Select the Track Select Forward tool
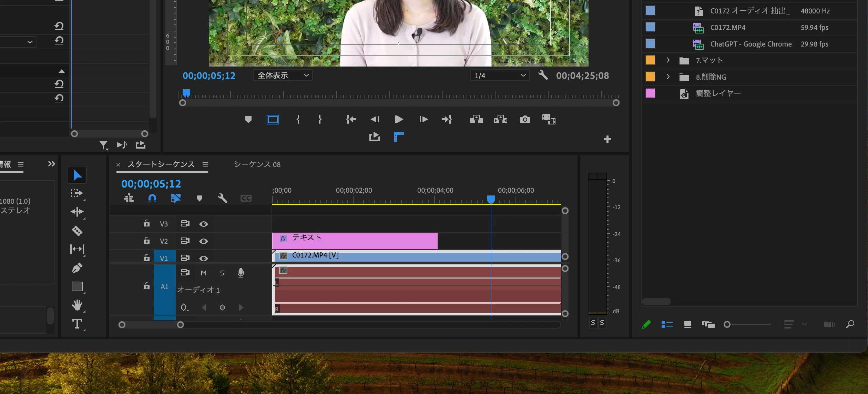 point(77,193)
